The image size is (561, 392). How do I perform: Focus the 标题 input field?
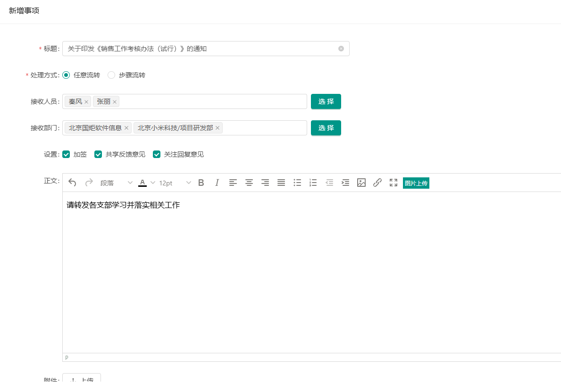(x=206, y=49)
